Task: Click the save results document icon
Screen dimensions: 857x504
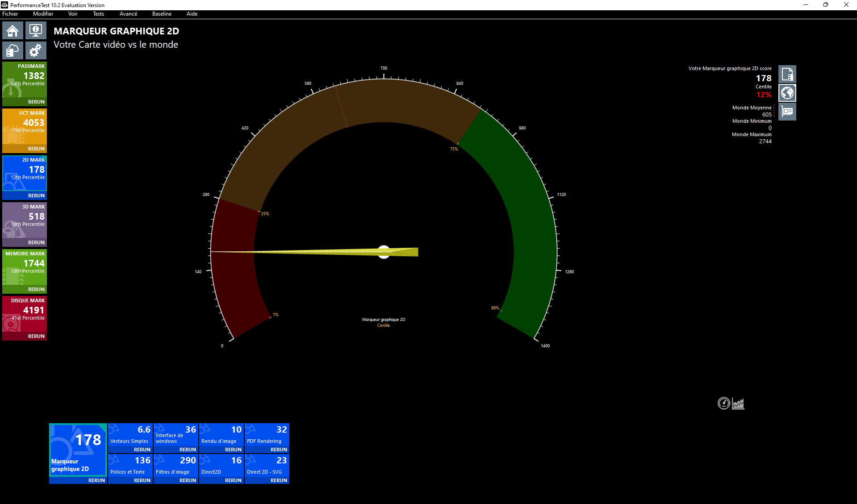Action: 787,74
